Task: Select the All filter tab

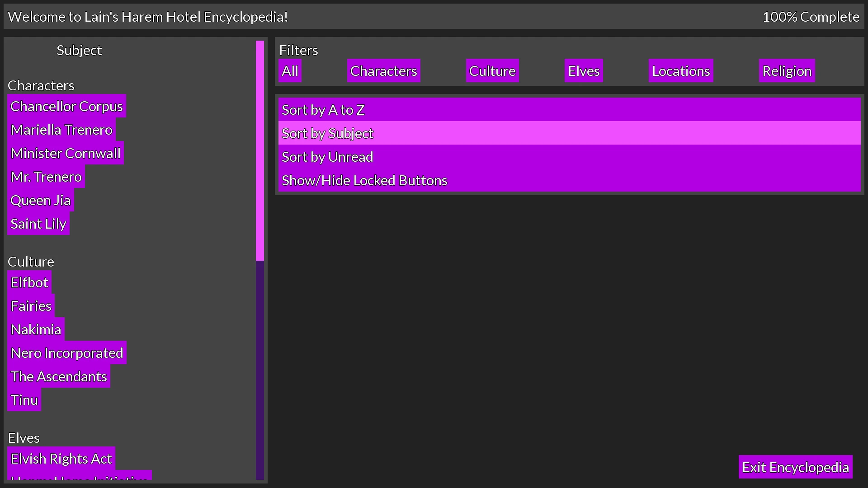Action: point(290,70)
